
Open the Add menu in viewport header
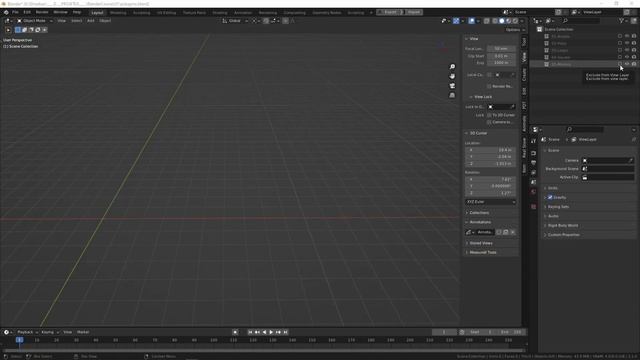91,21
